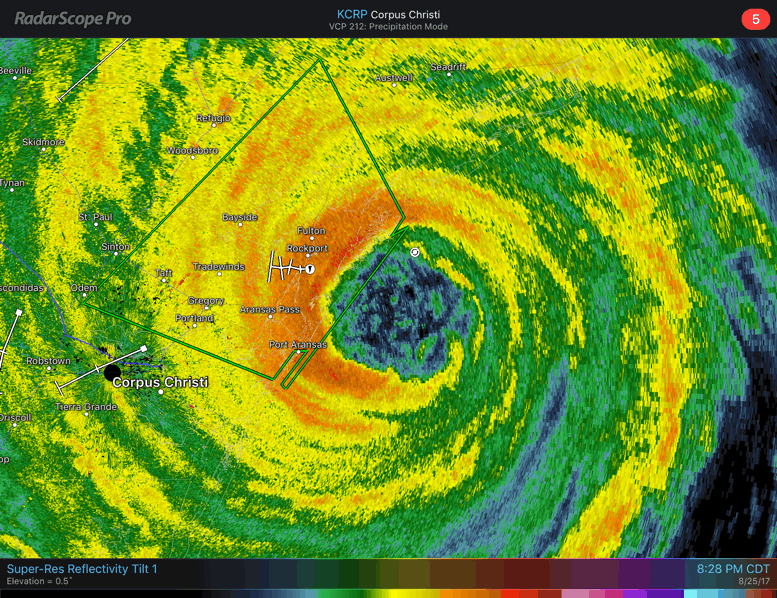The image size is (777, 598).
Task: Tap the Odem town label
Action: [84, 288]
